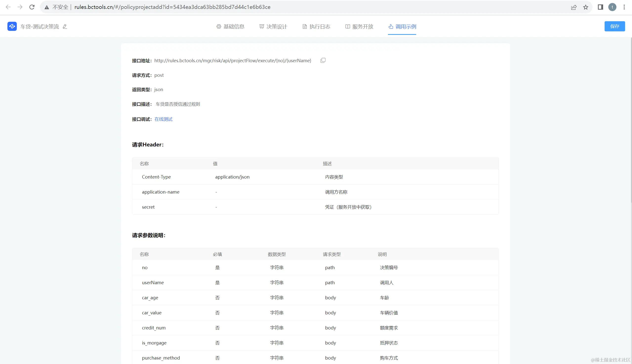Open the browser profile avatar
This screenshot has height=364, width=632.
pos(612,7)
